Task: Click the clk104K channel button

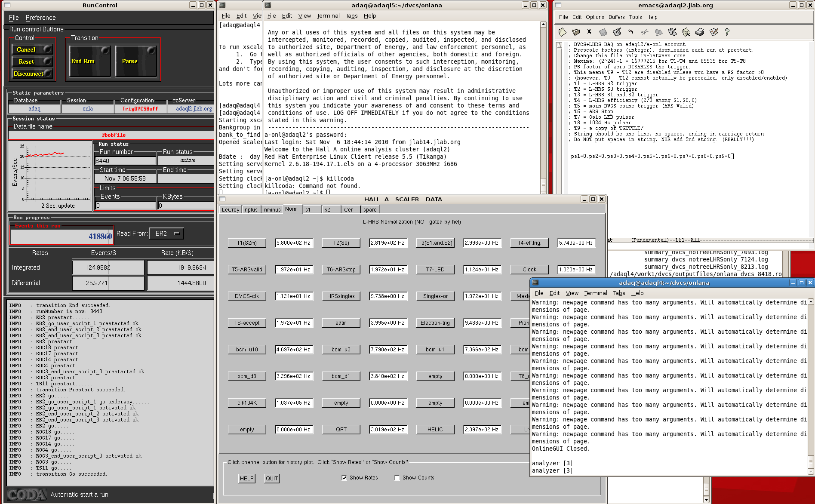Action: (x=247, y=403)
